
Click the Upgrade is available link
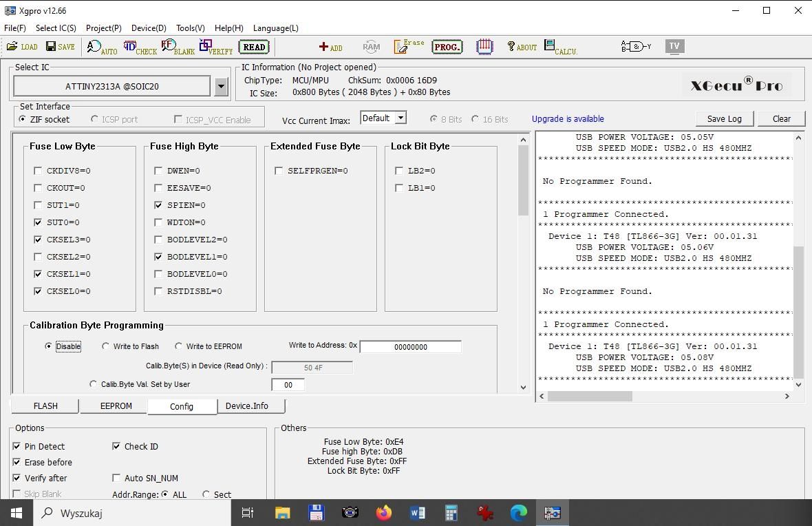568,118
